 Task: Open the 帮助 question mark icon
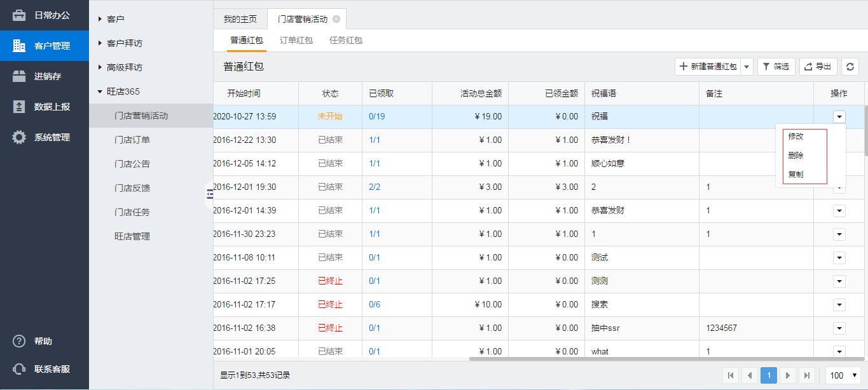19,341
